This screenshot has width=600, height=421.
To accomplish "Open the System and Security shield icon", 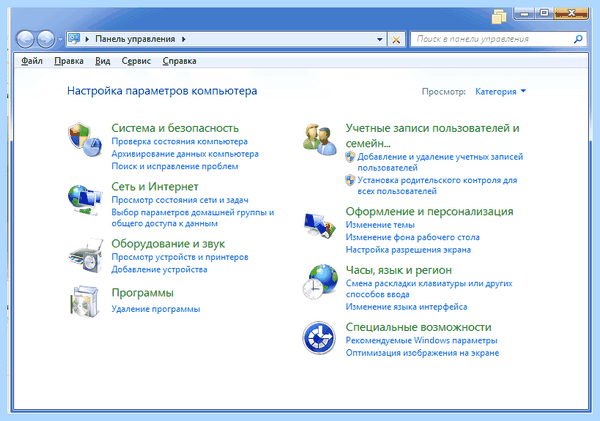I will (x=85, y=139).
